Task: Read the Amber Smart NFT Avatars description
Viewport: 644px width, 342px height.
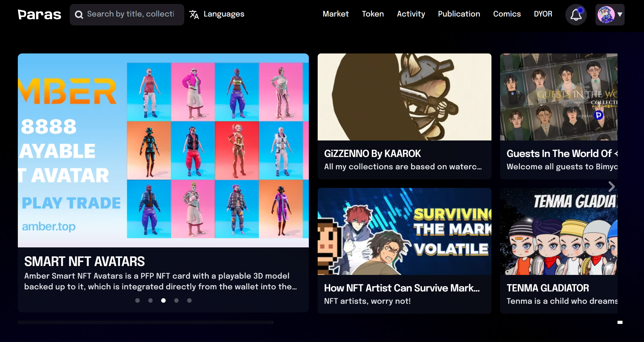Action: 161,281
